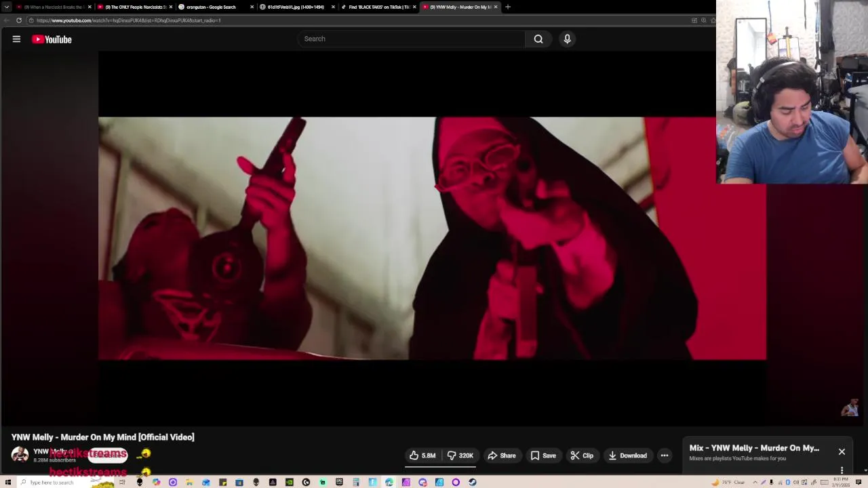Save video to a playlist
868x488 pixels.
tap(543, 455)
